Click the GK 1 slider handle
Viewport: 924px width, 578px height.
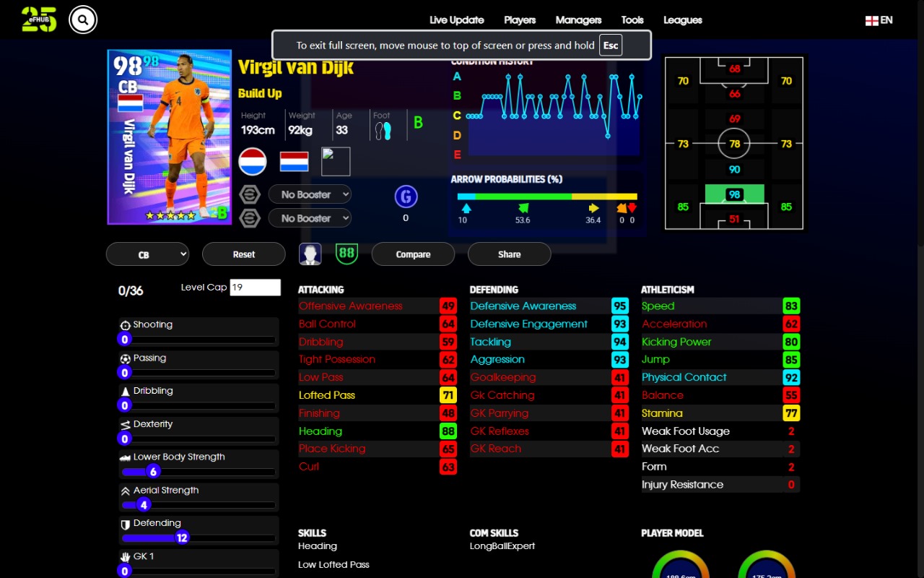pos(125,571)
